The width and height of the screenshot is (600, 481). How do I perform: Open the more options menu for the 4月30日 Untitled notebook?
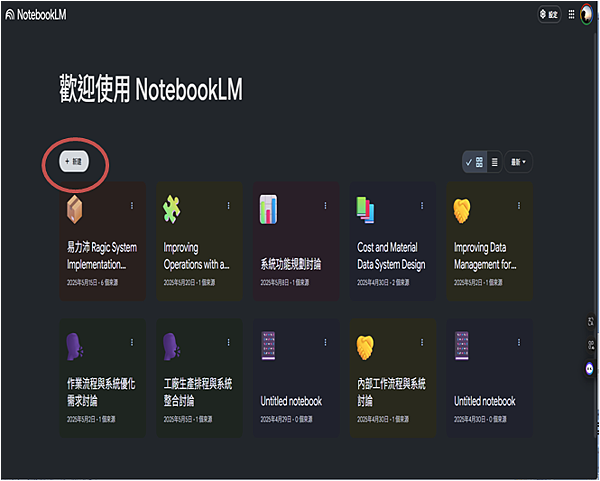[x=519, y=342]
